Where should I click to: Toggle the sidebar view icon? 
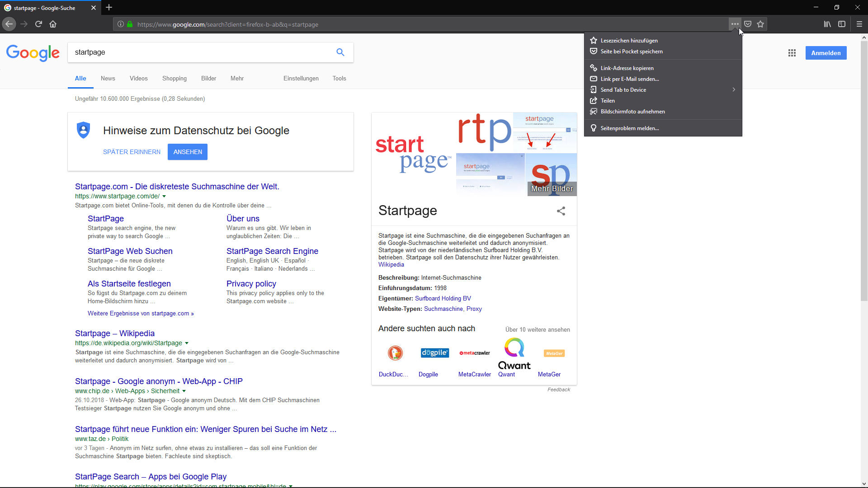pos(842,24)
